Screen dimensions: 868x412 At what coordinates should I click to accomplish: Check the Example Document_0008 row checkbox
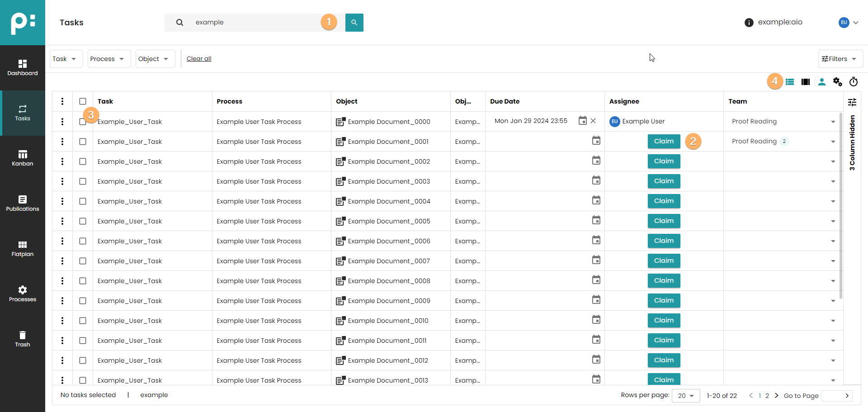pos(83,281)
